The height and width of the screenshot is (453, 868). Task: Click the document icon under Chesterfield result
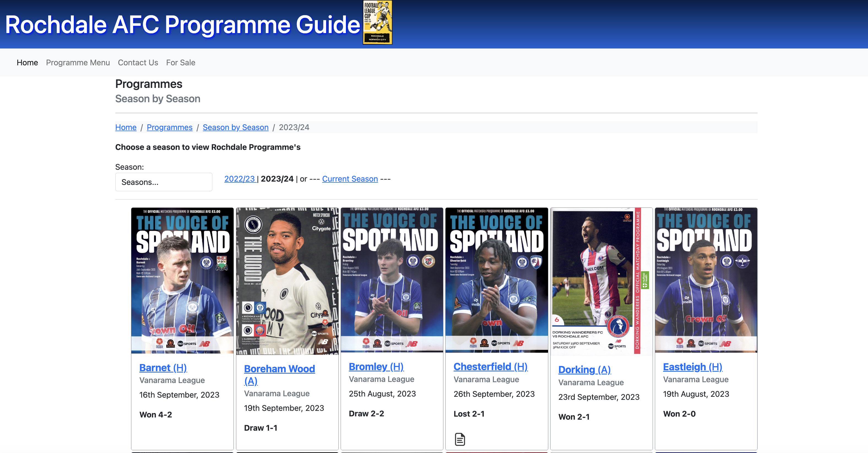460,439
